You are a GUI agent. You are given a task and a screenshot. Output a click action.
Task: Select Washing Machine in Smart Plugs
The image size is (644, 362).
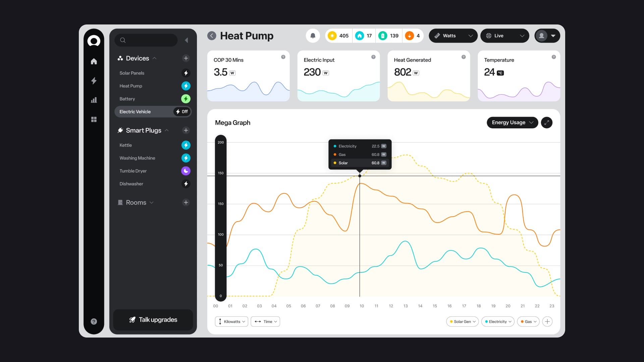[137, 158]
